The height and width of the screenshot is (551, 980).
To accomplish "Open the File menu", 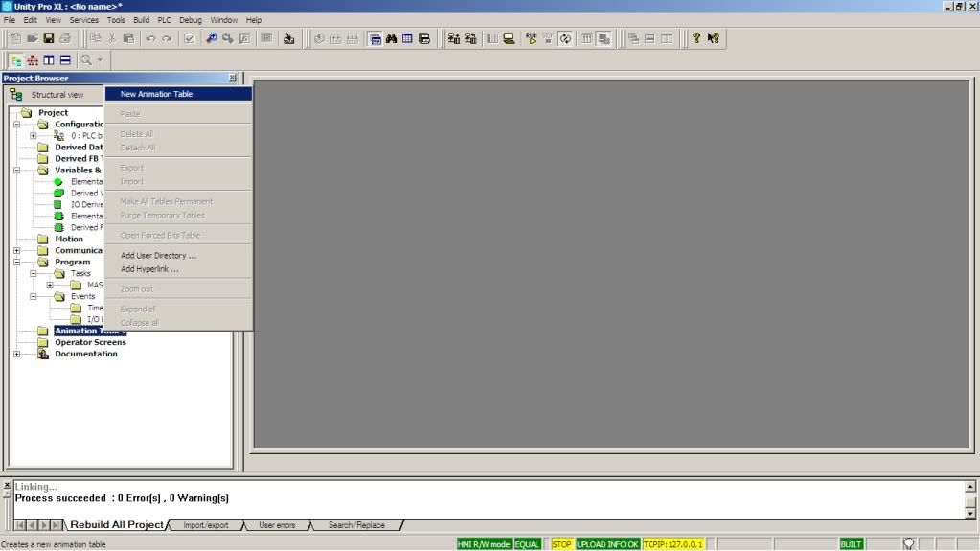I will point(10,20).
